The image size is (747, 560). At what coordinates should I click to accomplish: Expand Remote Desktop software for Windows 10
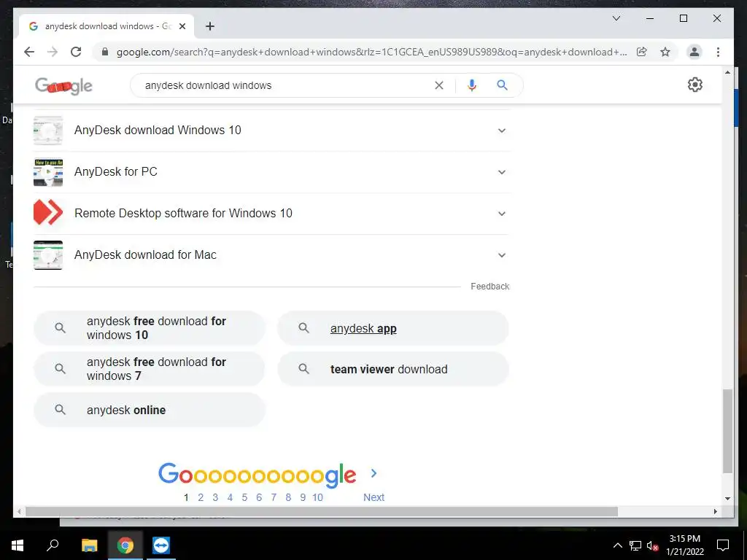tap(271, 214)
